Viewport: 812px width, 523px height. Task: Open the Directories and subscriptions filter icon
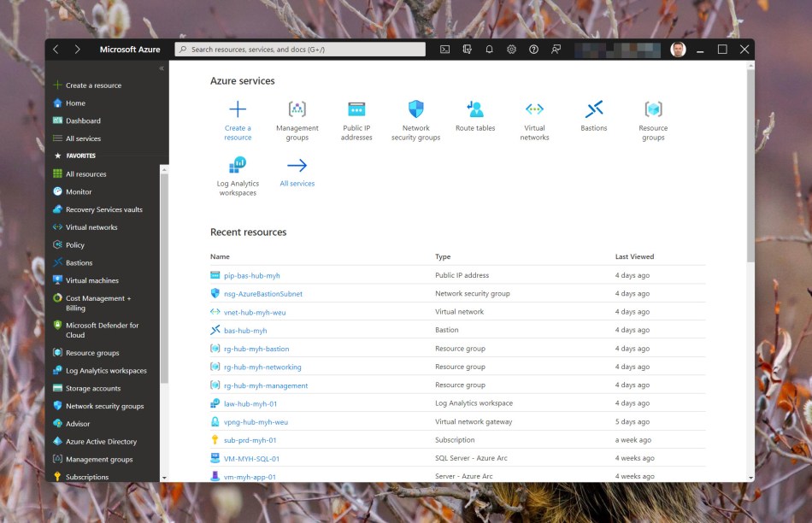click(467, 50)
